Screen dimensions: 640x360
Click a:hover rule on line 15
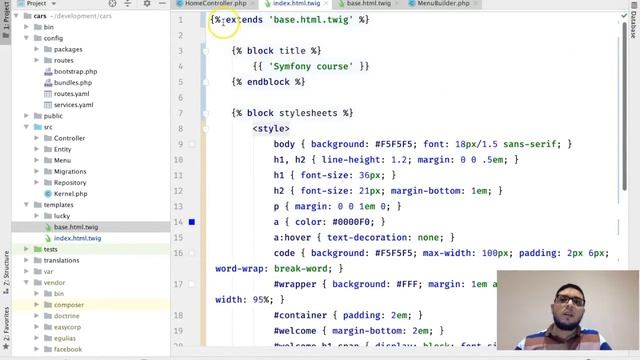[364, 238]
